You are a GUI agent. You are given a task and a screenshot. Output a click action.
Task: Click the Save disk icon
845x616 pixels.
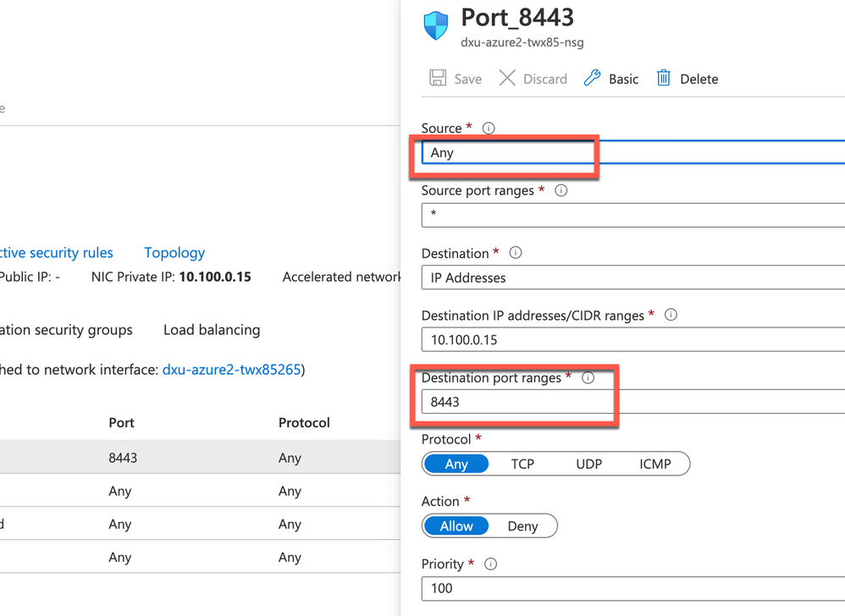[x=438, y=78]
